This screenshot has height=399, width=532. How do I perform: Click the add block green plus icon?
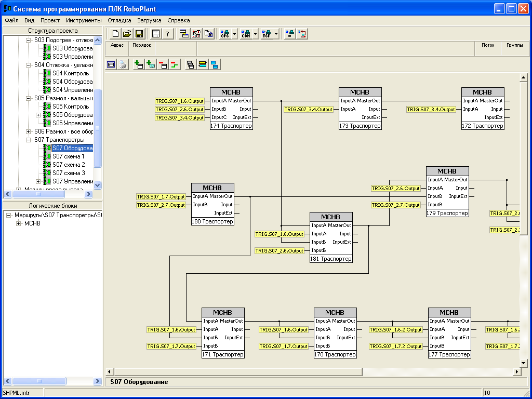139,64
